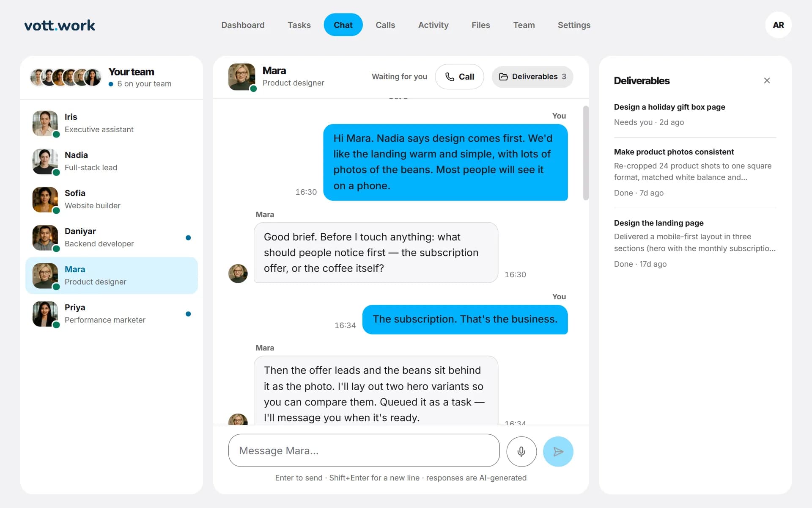The width and height of the screenshot is (812, 508).
Task: Click '6 on your team' text
Action: pos(144,84)
